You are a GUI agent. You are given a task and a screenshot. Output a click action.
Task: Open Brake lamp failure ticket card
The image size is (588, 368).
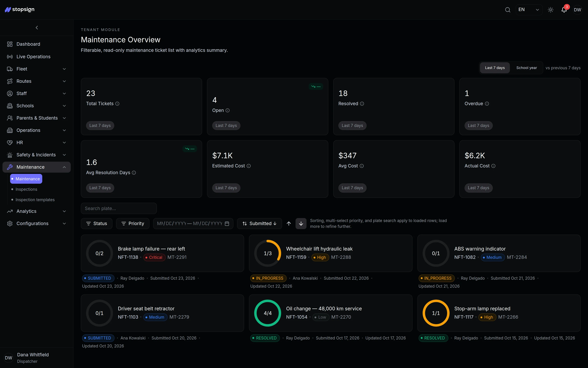tap(162, 253)
